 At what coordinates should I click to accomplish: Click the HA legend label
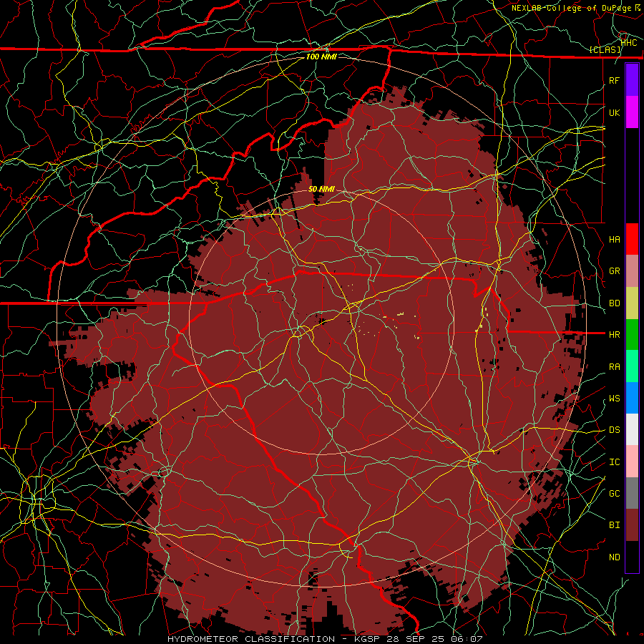(614, 239)
